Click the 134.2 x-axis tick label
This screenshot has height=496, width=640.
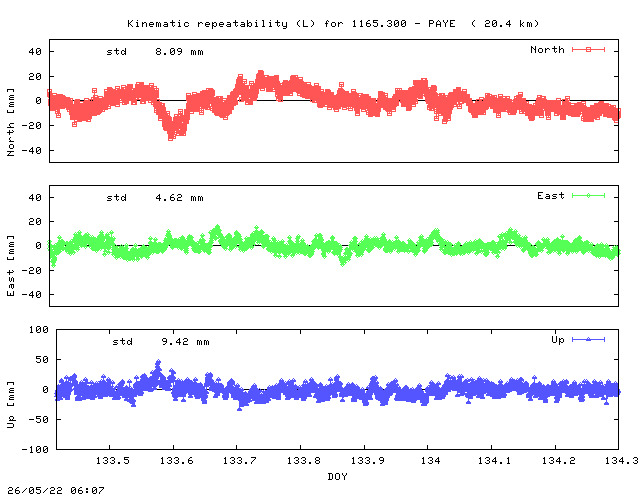coord(558,461)
